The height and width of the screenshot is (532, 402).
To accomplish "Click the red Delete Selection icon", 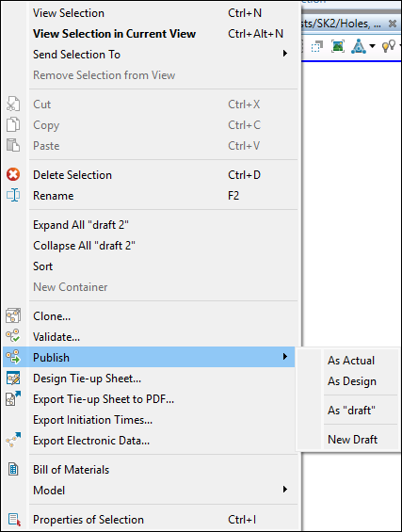I will click(x=13, y=175).
